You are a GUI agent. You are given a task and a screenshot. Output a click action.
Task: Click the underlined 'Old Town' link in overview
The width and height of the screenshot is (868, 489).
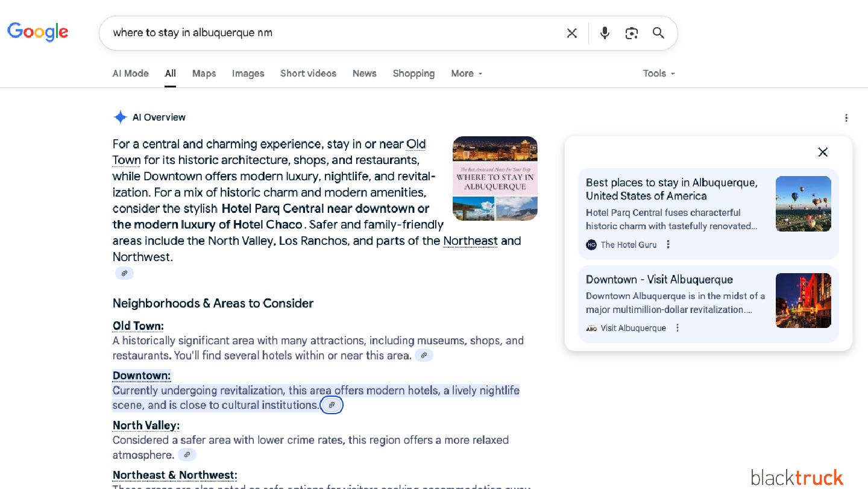[x=416, y=144]
